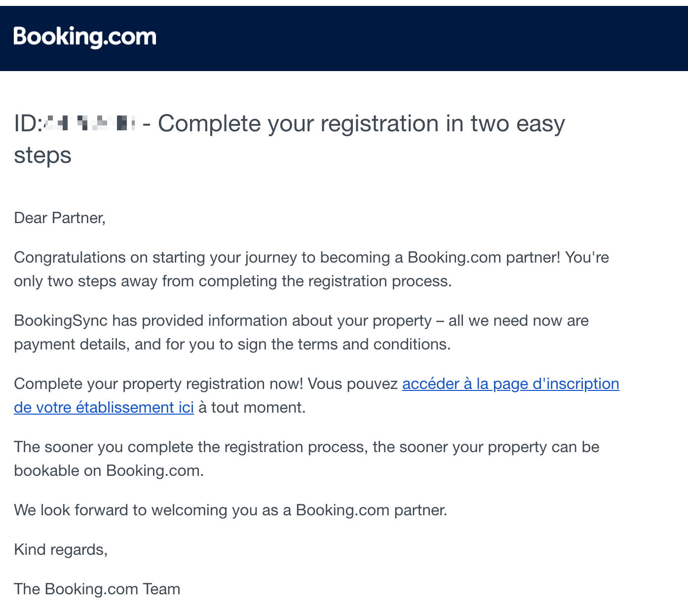Click the text 'à tout moment.'
Image resolution: width=688 pixels, height=616 pixels.
tap(252, 408)
